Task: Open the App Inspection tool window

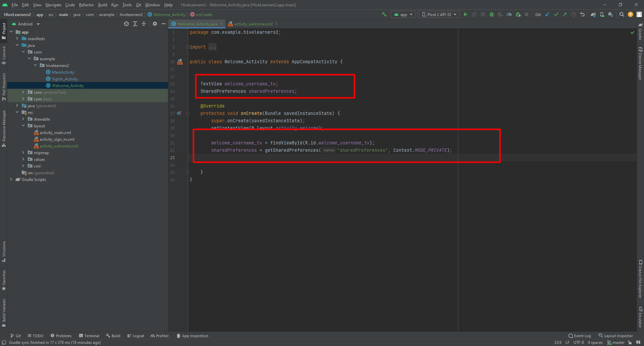Action: point(192,336)
